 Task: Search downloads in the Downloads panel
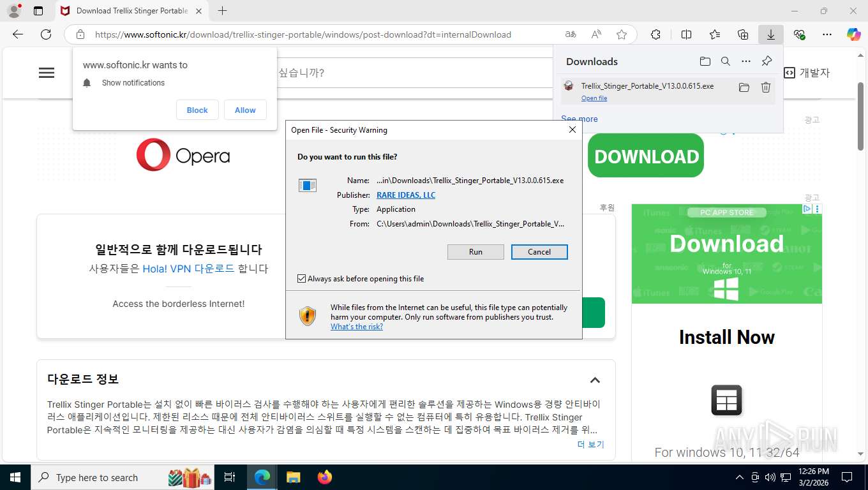pos(726,61)
